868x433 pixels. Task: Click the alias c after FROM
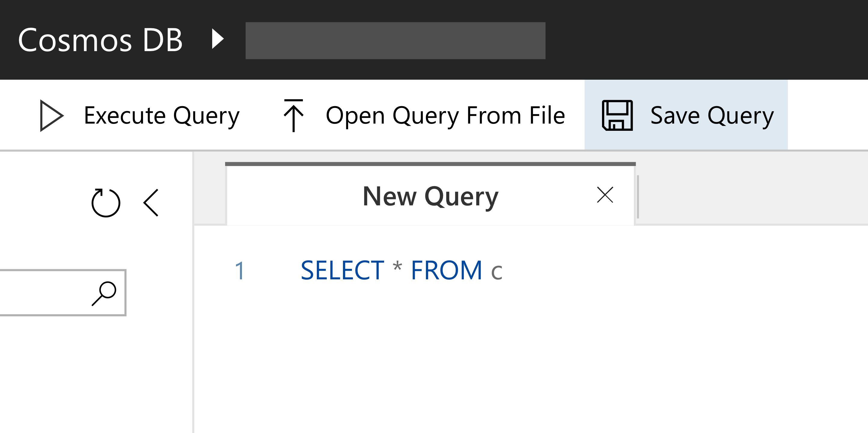[x=496, y=272]
